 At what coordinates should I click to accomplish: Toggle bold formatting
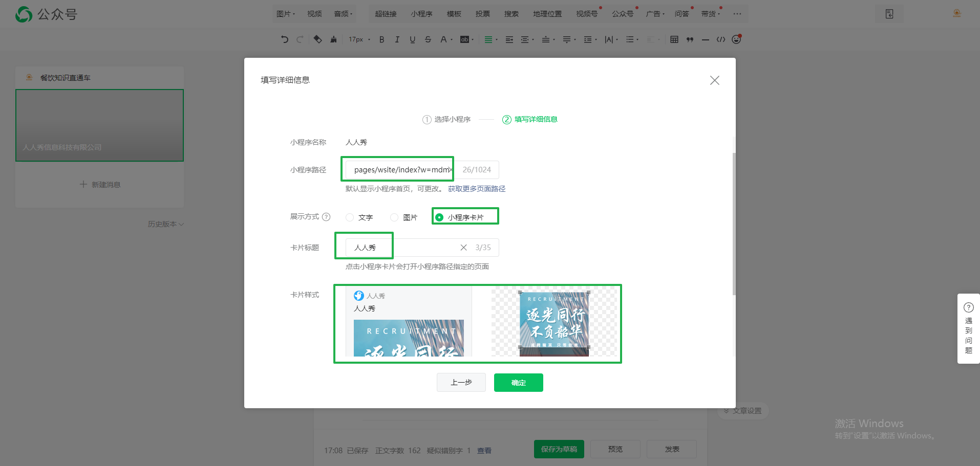click(x=382, y=39)
